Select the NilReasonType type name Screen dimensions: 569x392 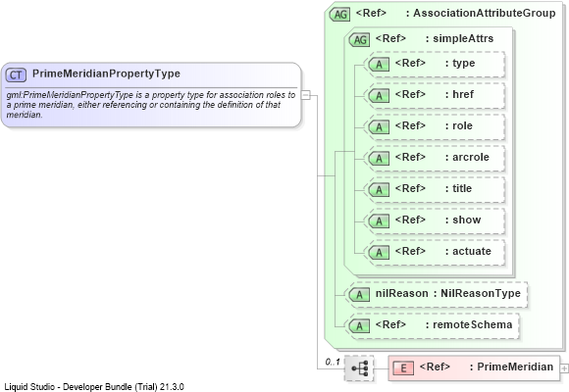[x=481, y=293]
